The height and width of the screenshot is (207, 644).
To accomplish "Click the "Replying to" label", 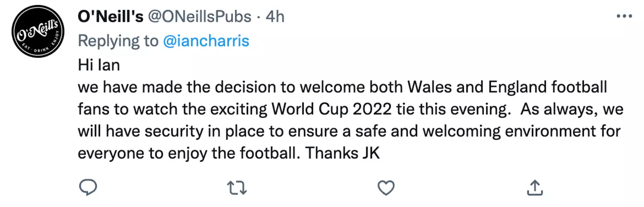I will (118, 41).
